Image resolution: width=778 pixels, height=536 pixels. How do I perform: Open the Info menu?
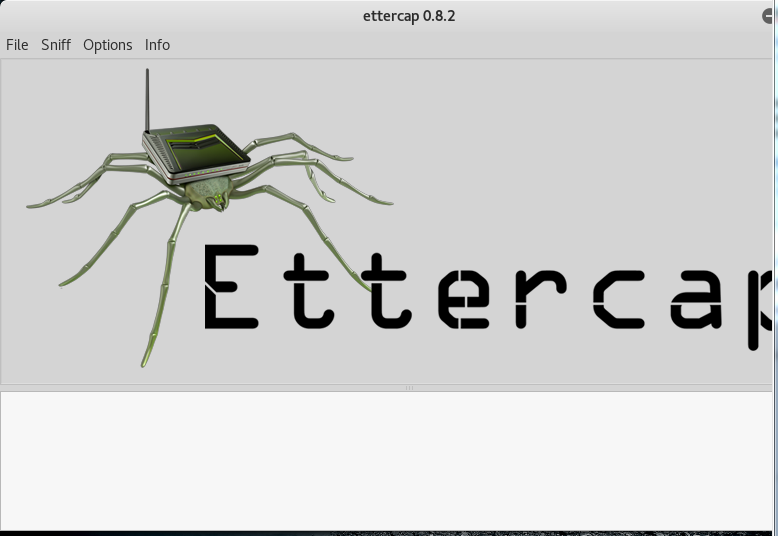(157, 45)
